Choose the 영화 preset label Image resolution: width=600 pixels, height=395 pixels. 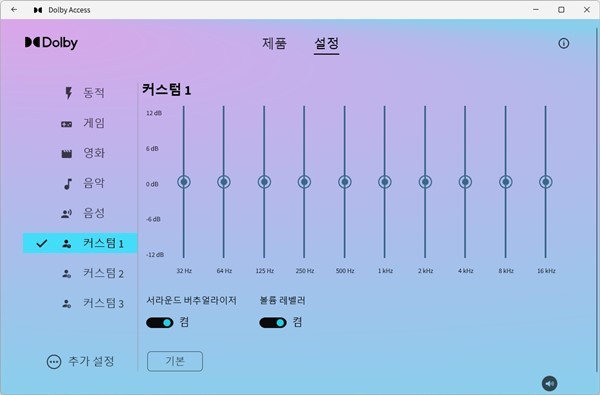point(94,153)
